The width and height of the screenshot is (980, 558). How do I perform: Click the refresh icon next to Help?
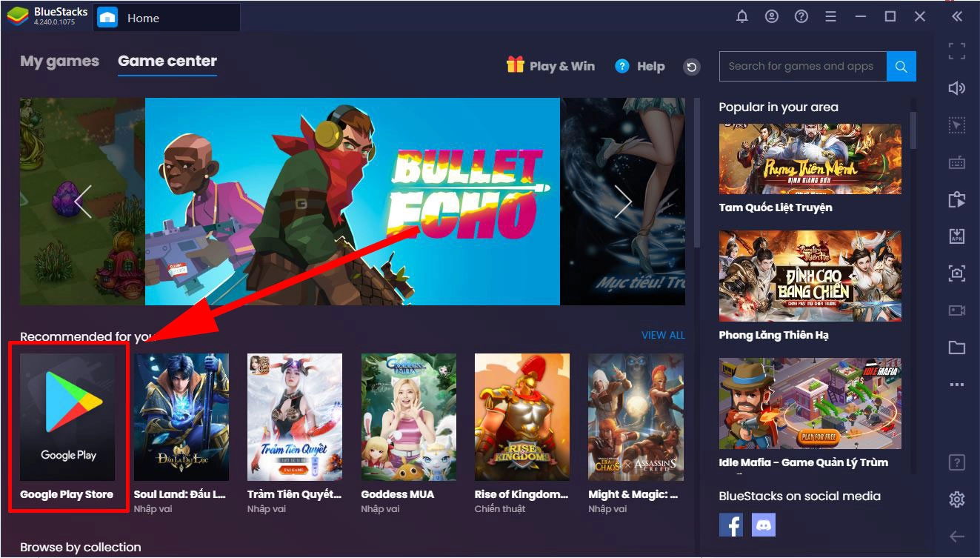click(x=692, y=67)
